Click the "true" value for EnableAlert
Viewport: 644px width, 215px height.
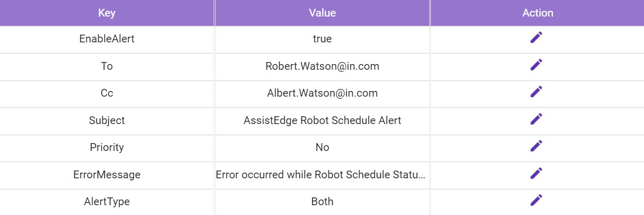pyautogui.click(x=323, y=39)
